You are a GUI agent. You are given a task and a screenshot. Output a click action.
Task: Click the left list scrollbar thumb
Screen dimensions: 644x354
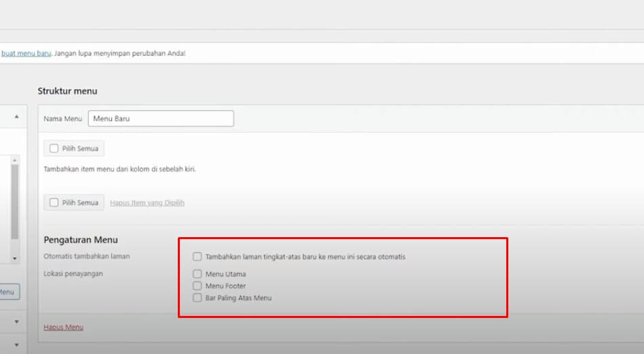click(15, 202)
